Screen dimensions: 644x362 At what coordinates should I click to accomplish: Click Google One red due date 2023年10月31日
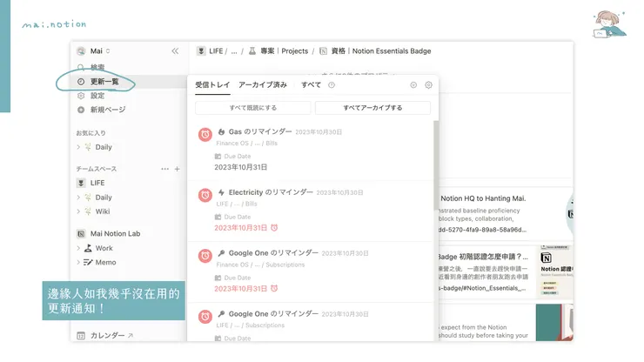(x=241, y=289)
